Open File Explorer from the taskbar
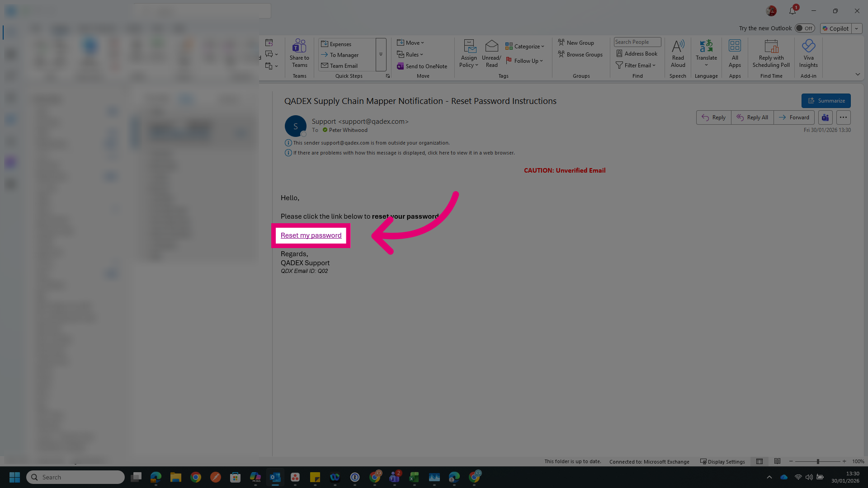Viewport: 868px width, 488px height. click(176, 477)
